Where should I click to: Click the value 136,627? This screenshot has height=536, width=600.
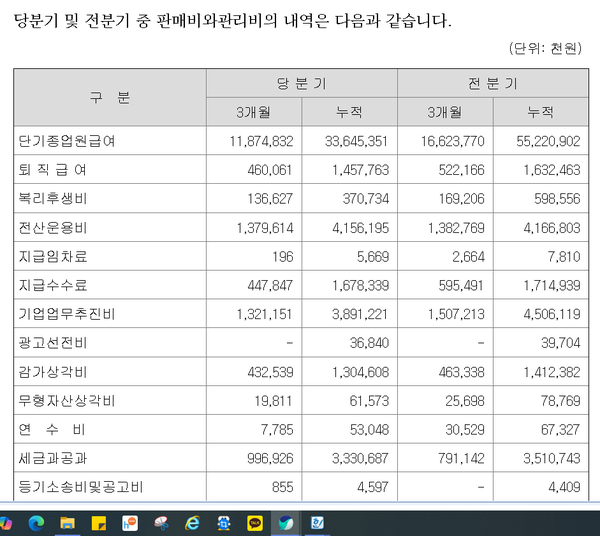270,199
